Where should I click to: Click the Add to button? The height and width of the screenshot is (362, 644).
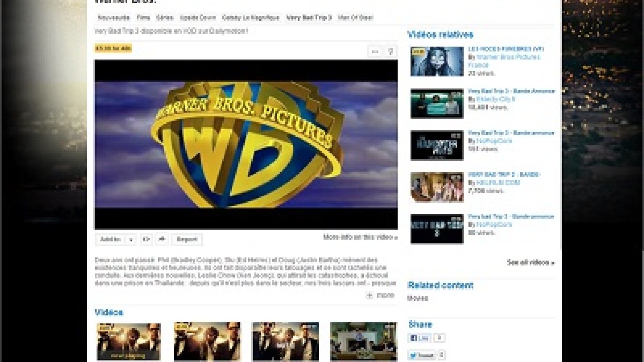[x=110, y=239]
